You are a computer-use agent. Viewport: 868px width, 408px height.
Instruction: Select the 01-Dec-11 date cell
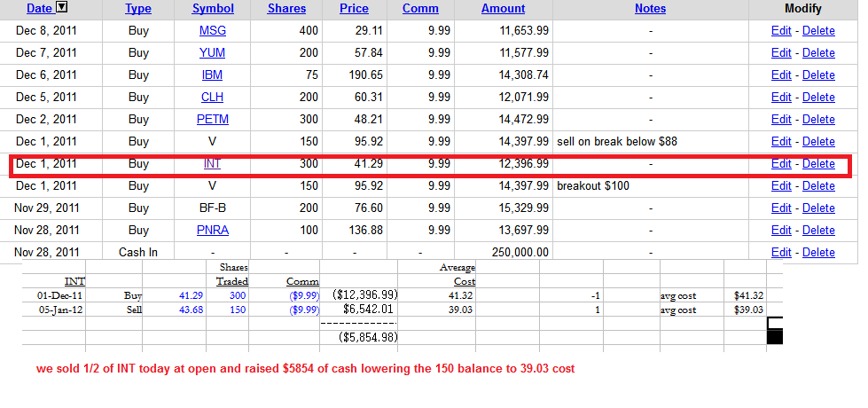click(59, 295)
